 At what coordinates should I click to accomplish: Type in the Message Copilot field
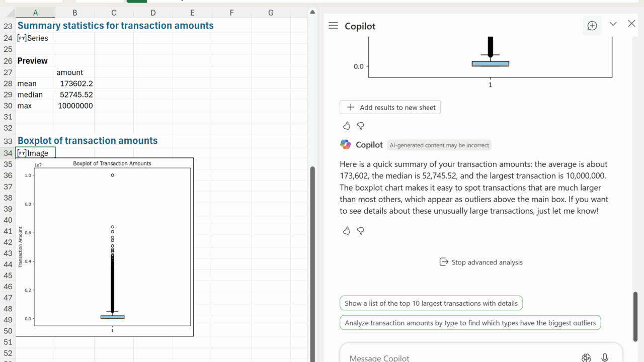(453, 357)
